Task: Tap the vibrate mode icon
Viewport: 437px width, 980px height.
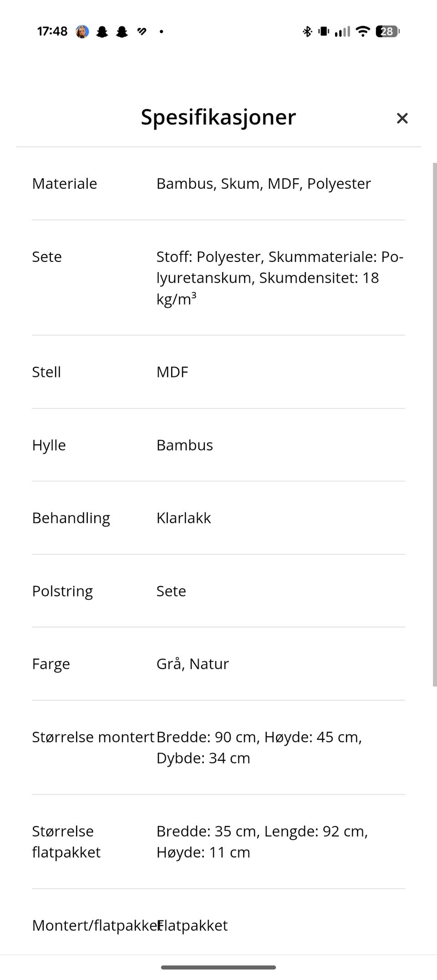Action: tap(324, 31)
